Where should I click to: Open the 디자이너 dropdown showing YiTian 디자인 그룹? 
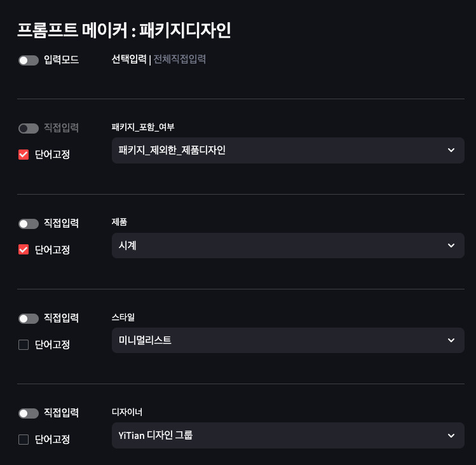coord(288,435)
